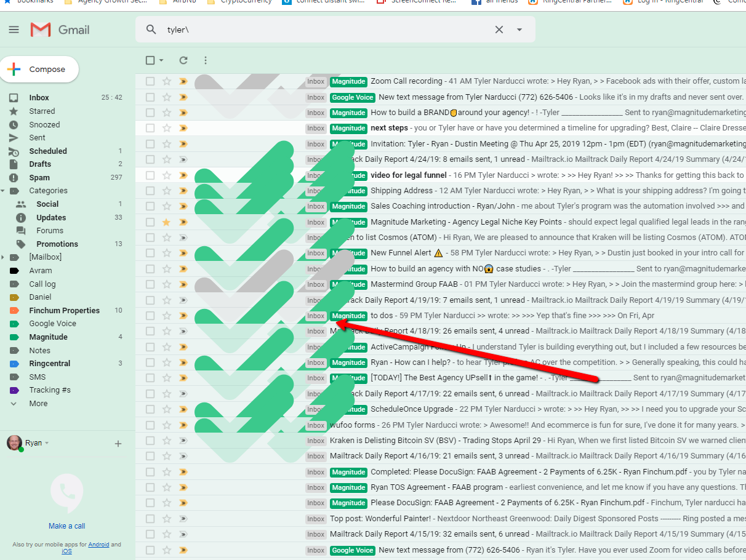The height and width of the screenshot is (560, 746).
Task: Open the purple Tracking #s label
Action: coord(49,390)
